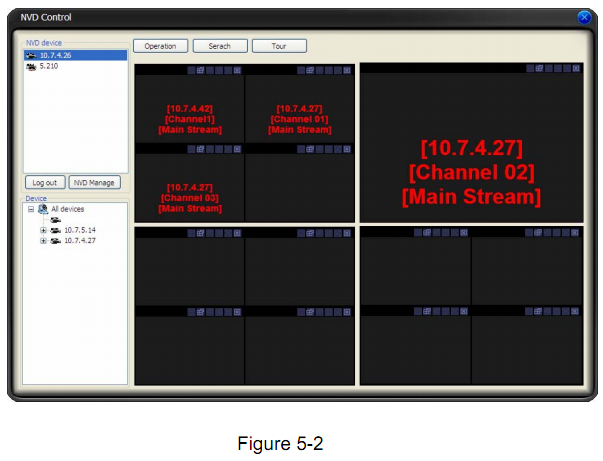
Task: Open the Operation menu button
Action: point(160,46)
